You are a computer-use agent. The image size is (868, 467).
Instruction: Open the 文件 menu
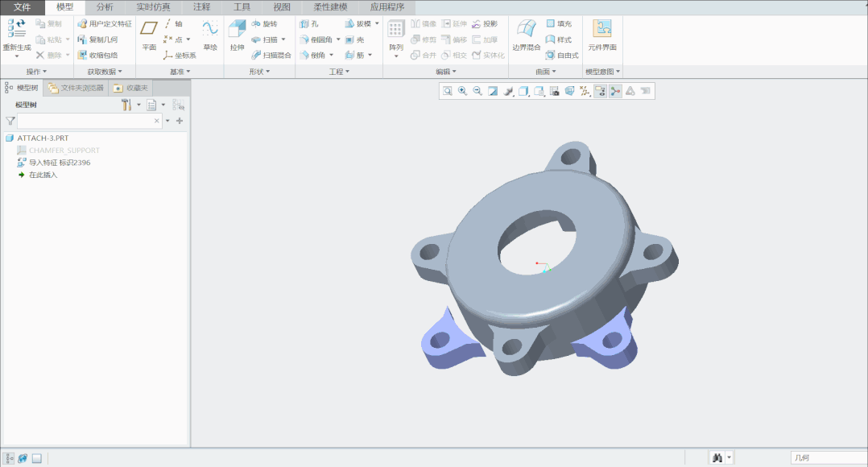point(23,7)
